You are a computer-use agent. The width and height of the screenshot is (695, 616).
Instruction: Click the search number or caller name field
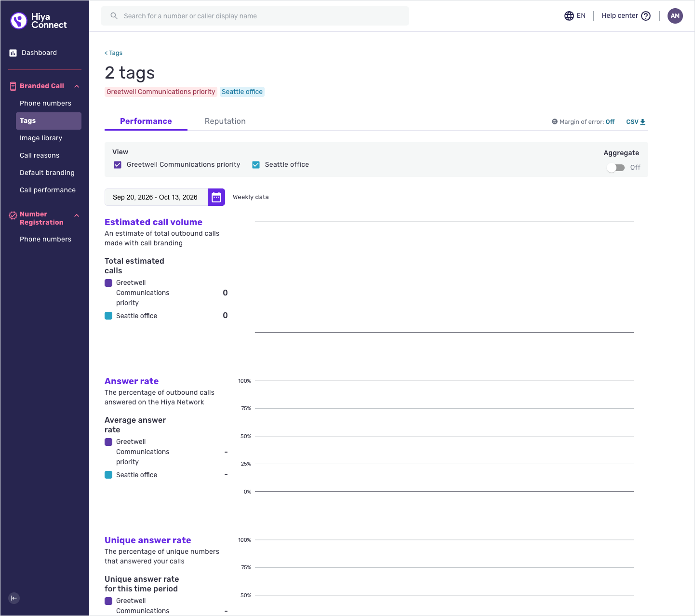click(255, 16)
